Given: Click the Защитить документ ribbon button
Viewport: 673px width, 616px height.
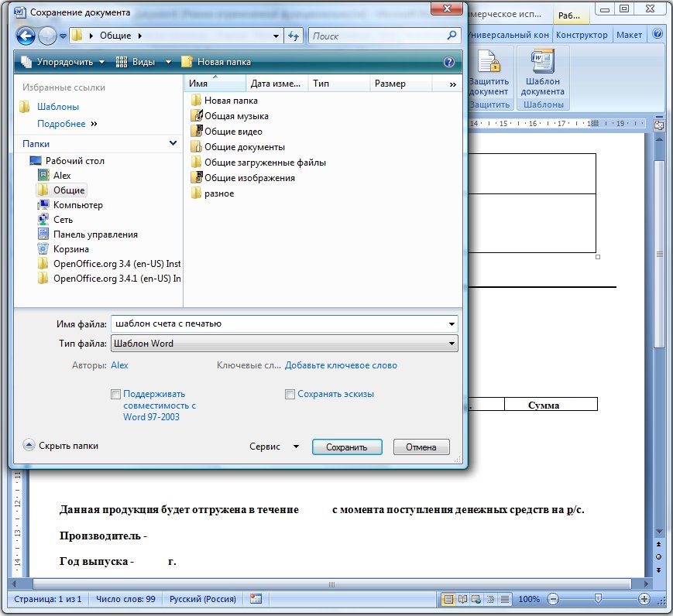Looking at the screenshot, I should coord(489,73).
